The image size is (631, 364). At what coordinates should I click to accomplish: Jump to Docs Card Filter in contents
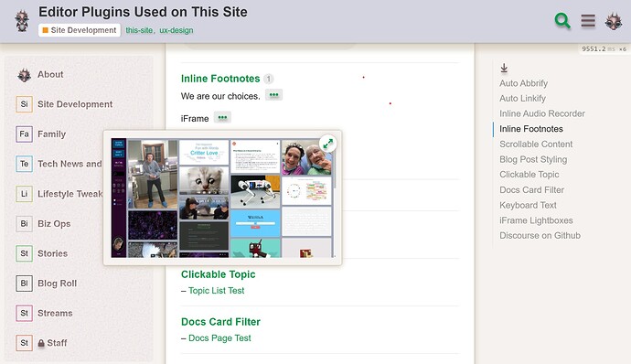click(x=531, y=189)
